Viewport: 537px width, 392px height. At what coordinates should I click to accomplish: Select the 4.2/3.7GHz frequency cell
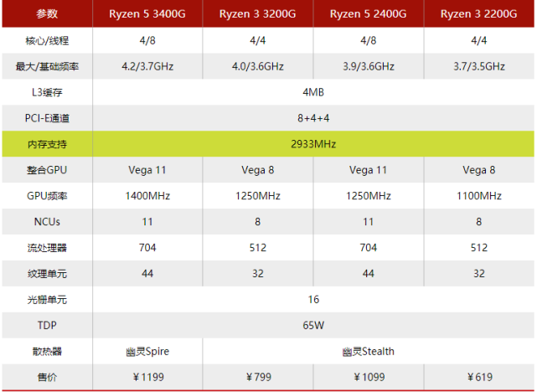[147, 66]
